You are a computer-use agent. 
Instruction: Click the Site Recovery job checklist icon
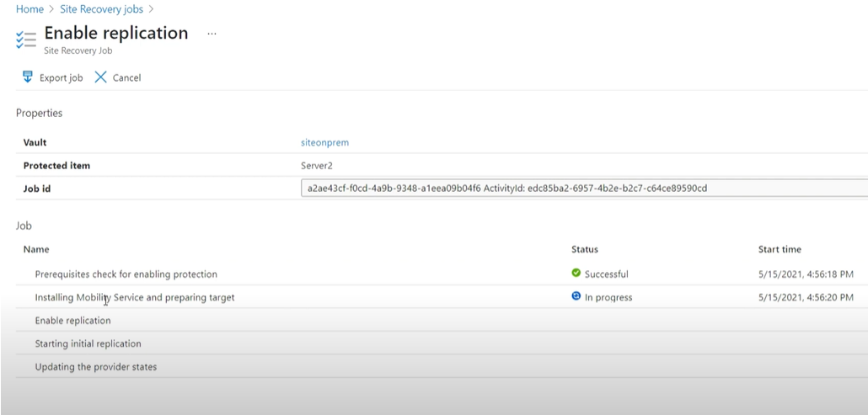[26, 40]
